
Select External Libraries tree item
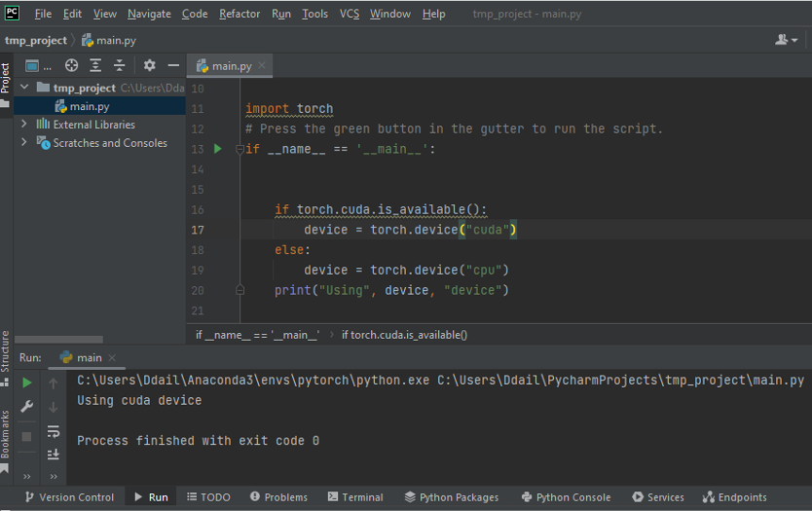click(93, 125)
